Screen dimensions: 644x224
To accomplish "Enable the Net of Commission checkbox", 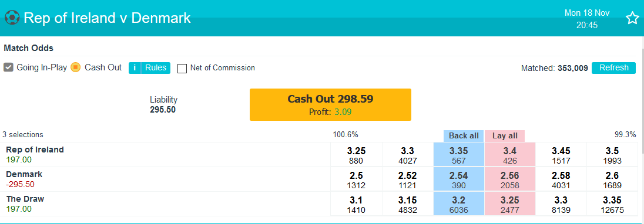I will [x=182, y=68].
